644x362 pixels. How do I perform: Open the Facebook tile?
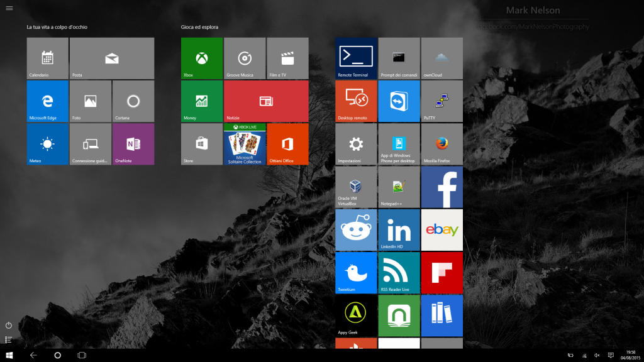click(442, 187)
